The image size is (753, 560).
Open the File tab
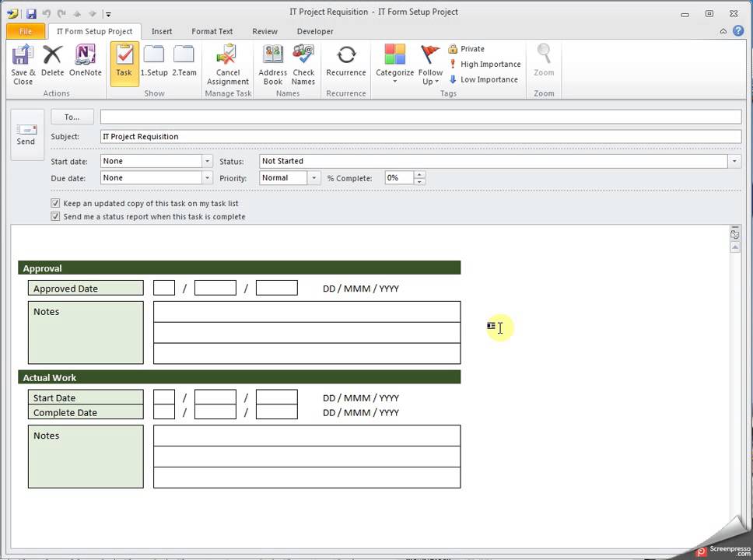[x=26, y=31]
